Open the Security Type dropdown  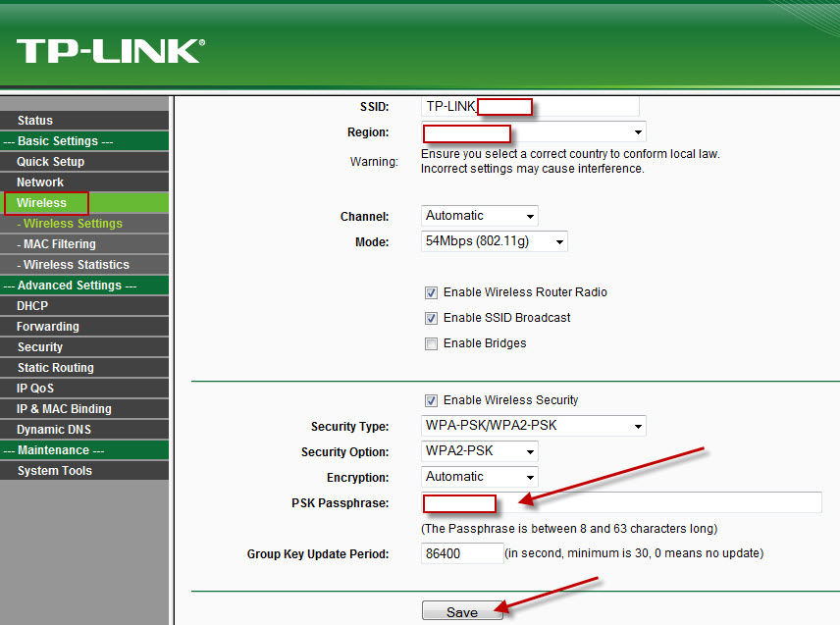tap(534, 426)
